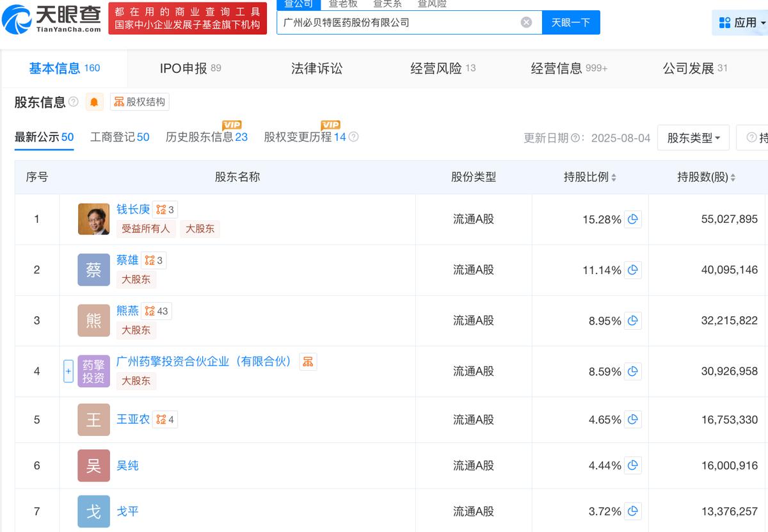This screenshot has height=532, width=768.
Task: Select 工商登记 50 sub-tab
Action: (120, 137)
